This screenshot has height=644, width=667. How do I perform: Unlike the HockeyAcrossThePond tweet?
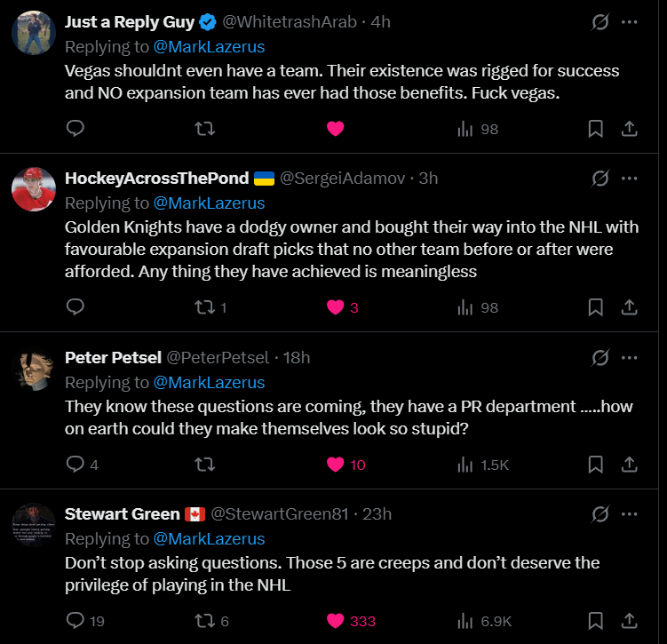pos(335,307)
